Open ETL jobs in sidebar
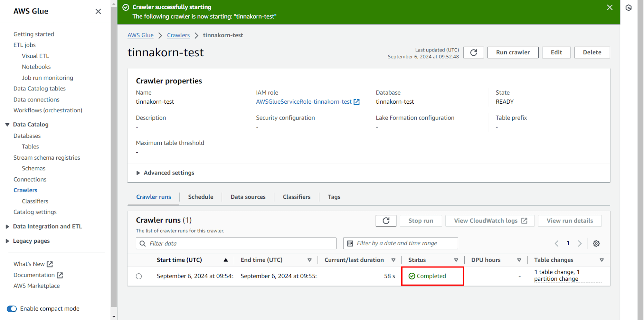Viewport: 644px width, 320px height. tap(24, 45)
